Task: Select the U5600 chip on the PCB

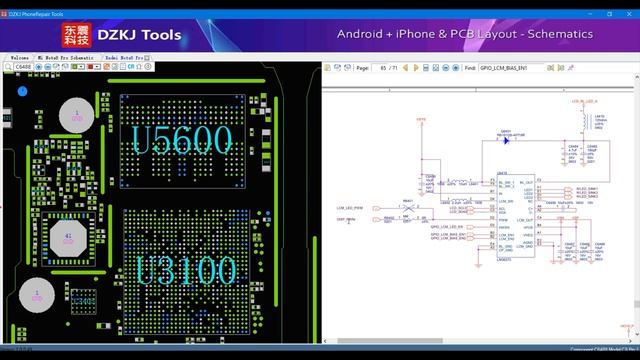Action: click(x=182, y=141)
